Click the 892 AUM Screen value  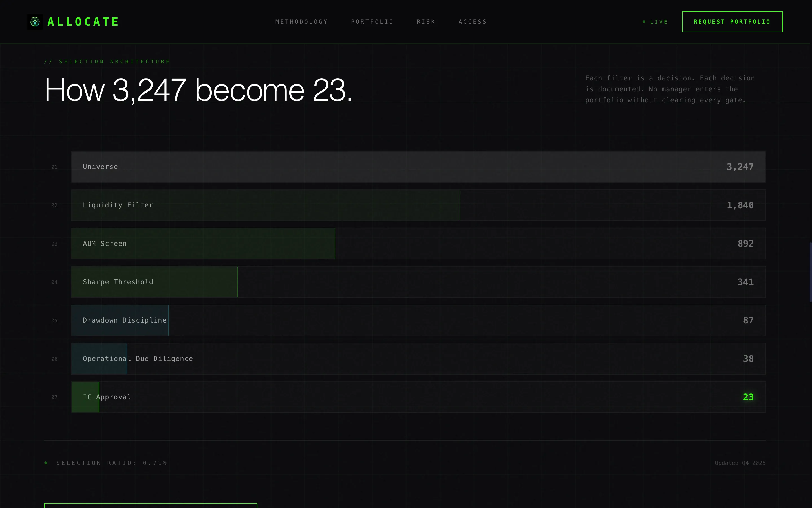pyautogui.click(x=745, y=244)
